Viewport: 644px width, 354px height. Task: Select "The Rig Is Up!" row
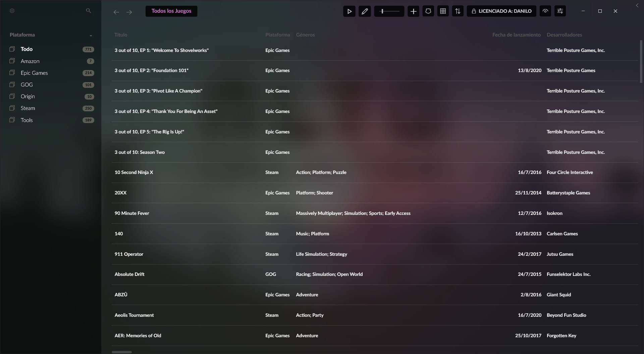coord(375,132)
